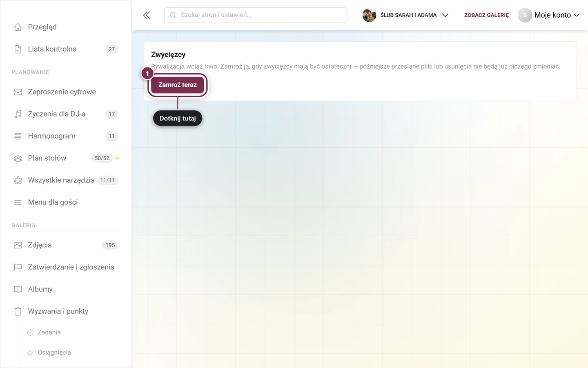Click the Zaproszenie cyfrowe envelope icon
Image resolution: width=588 pixels, height=368 pixels.
pyautogui.click(x=18, y=92)
